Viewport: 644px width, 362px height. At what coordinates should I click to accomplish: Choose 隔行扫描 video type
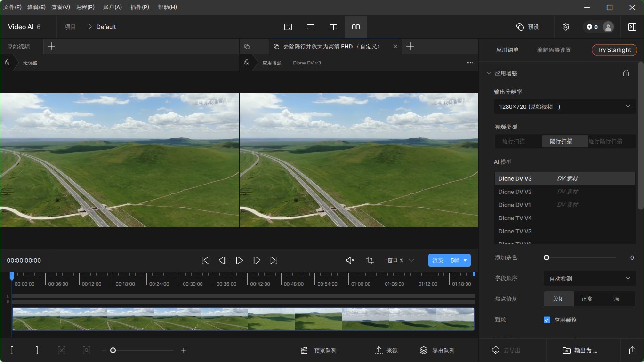[561, 141]
